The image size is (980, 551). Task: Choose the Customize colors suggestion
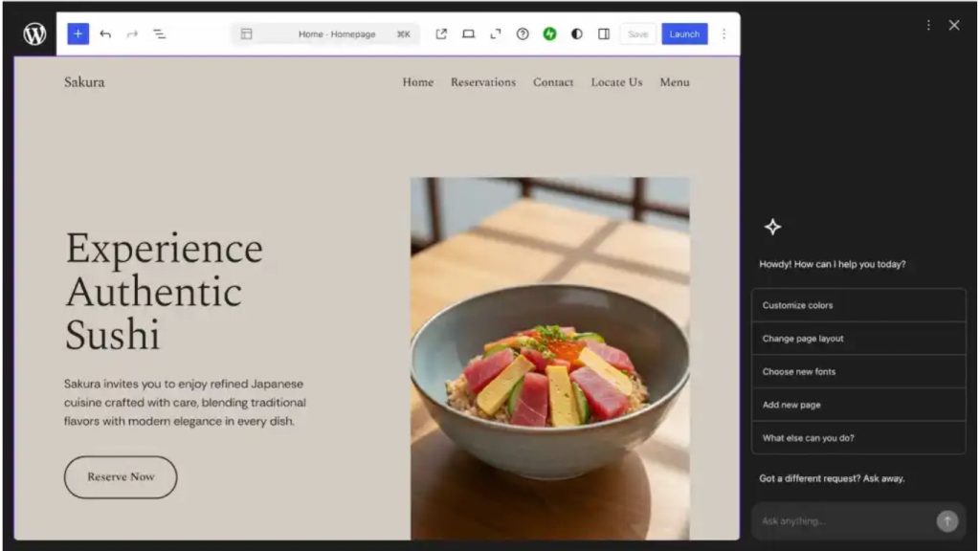coord(858,304)
